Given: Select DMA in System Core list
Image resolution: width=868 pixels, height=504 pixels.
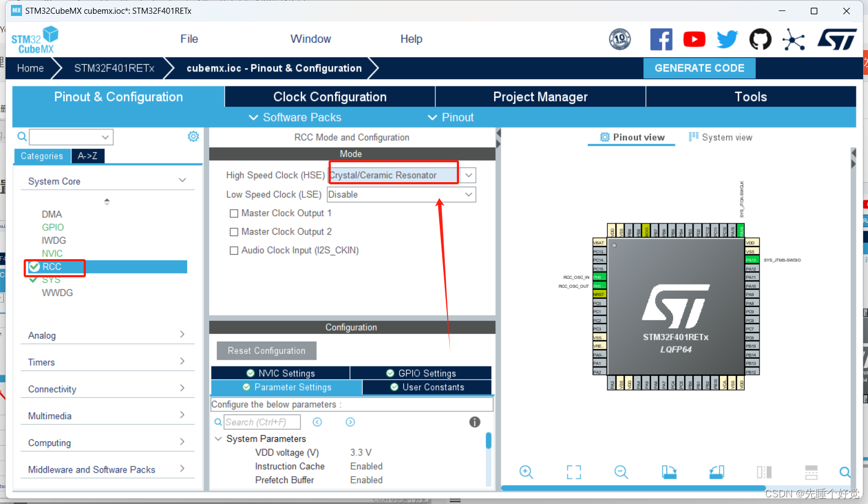Looking at the screenshot, I should 52,215.
